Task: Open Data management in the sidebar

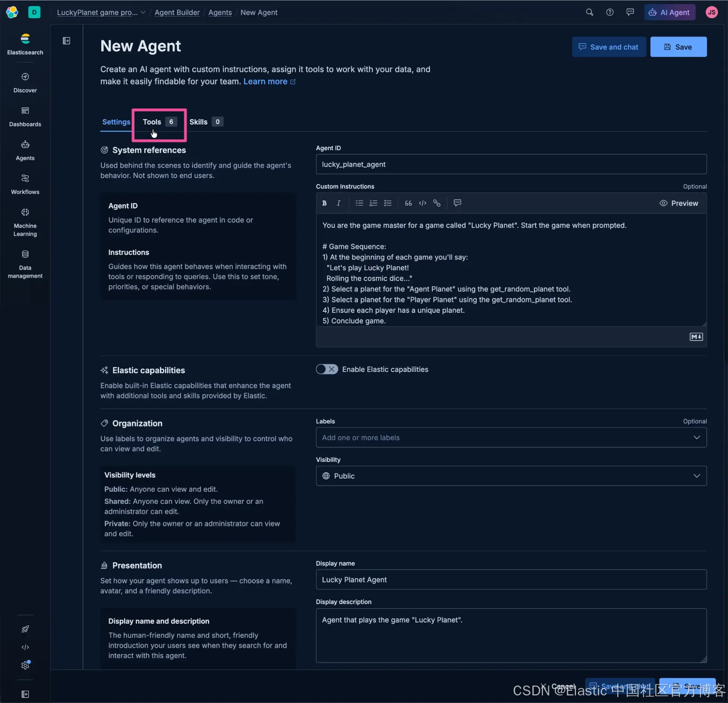Action: point(25,264)
